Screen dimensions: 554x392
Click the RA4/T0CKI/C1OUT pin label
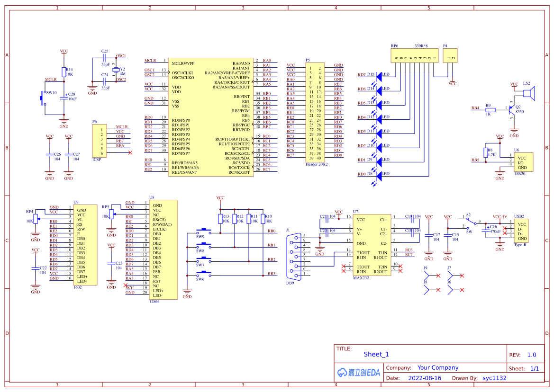pos(232,82)
